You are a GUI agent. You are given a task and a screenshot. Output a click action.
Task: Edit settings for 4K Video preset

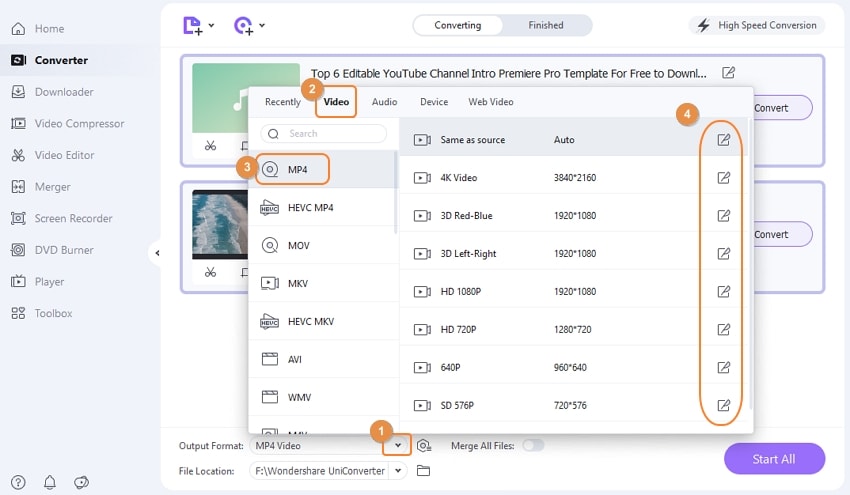coord(723,178)
